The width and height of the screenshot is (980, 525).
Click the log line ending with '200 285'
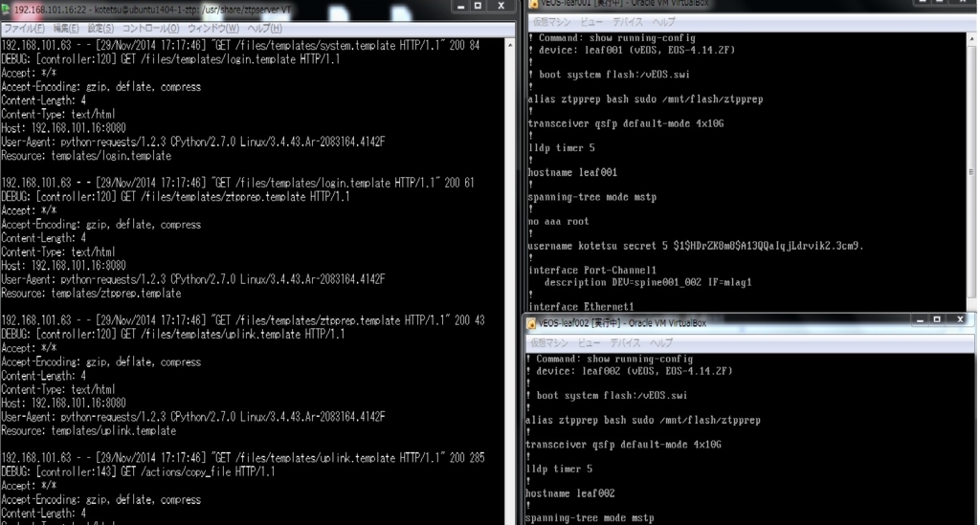click(x=243, y=457)
